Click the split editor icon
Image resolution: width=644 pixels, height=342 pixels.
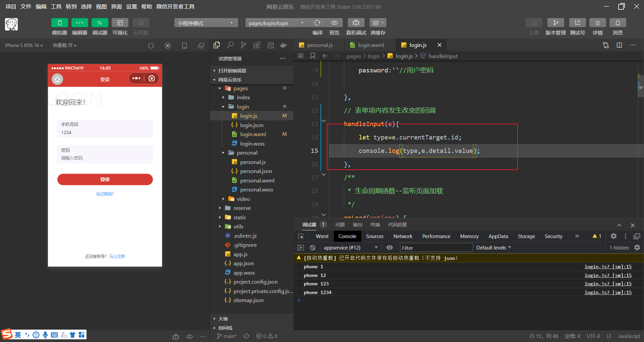619,45
